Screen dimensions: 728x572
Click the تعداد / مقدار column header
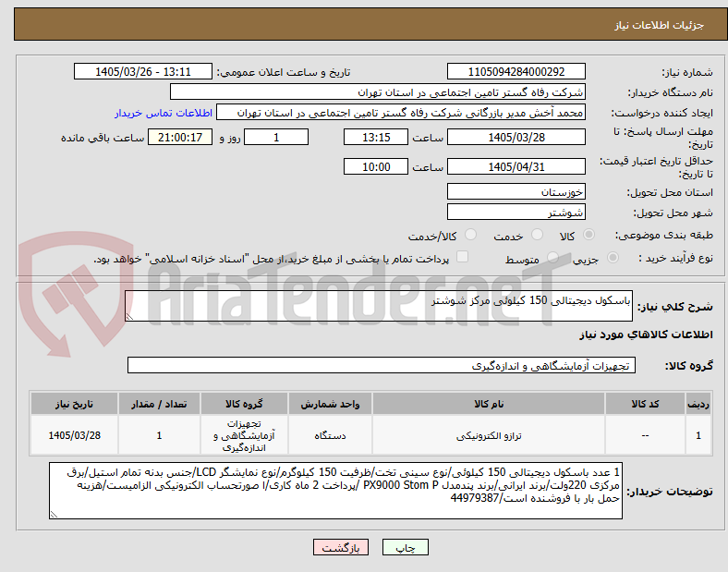click(159, 404)
